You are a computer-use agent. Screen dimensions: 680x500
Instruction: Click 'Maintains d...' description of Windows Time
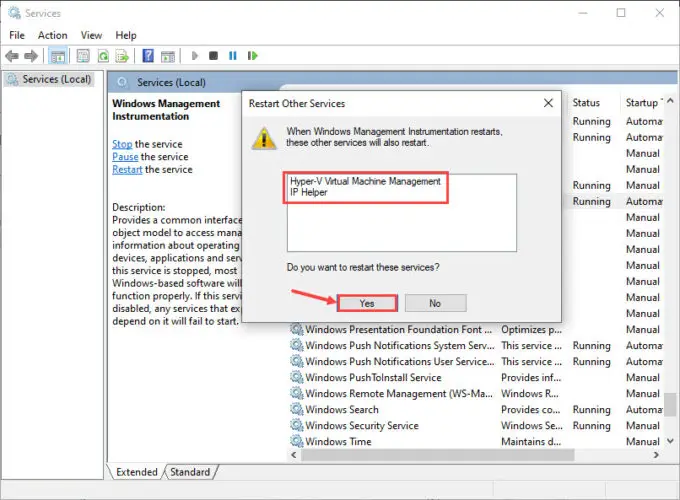(x=531, y=442)
